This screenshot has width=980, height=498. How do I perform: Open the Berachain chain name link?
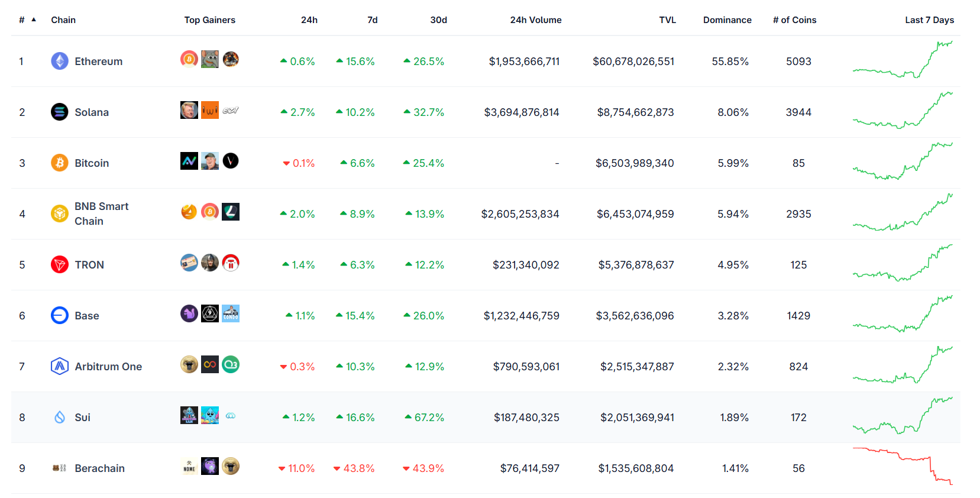(x=99, y=468)
